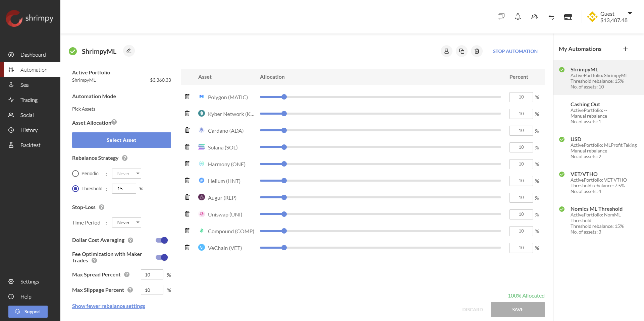Open Settings in sidebar

30,281
